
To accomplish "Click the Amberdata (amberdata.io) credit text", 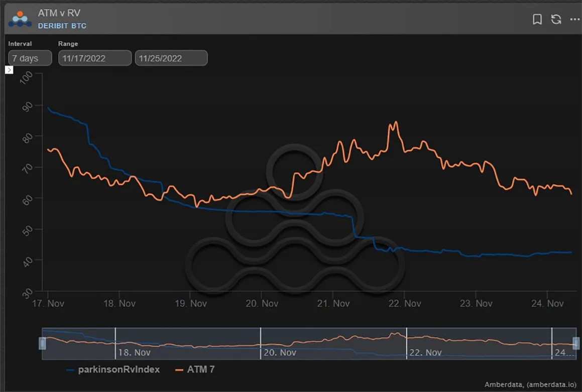I will pyautogui.click(x=530, y=384).
